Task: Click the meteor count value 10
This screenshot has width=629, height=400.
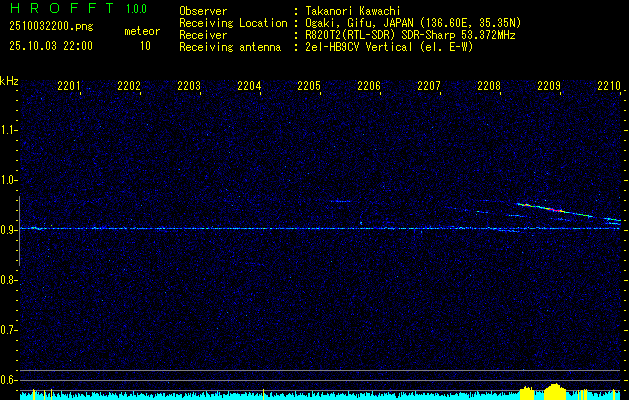Action: pos(145,46)
